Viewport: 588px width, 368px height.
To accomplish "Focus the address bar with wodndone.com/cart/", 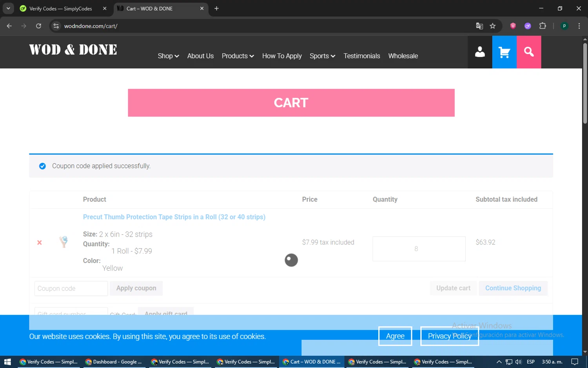I will tap(267, 26).
